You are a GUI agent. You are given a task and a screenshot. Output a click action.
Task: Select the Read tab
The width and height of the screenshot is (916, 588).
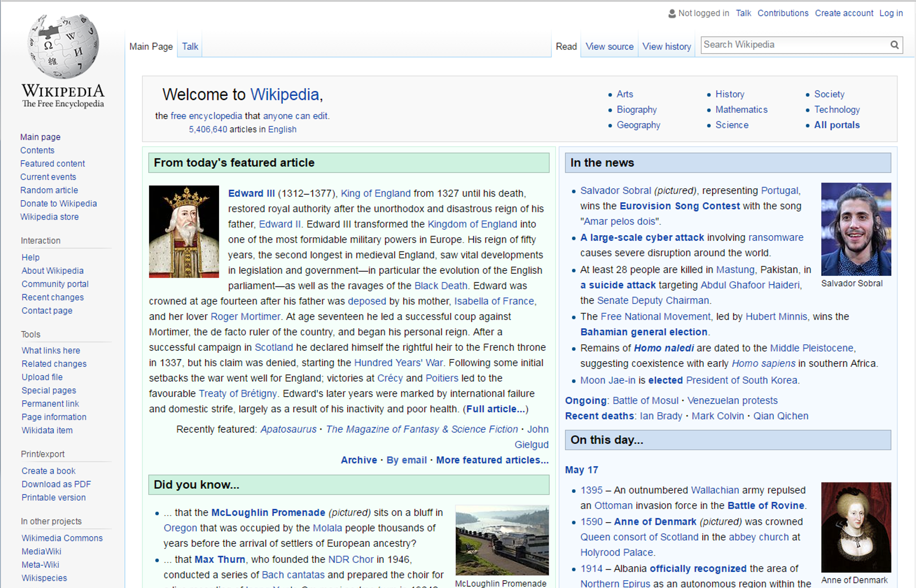coord(566,47)
